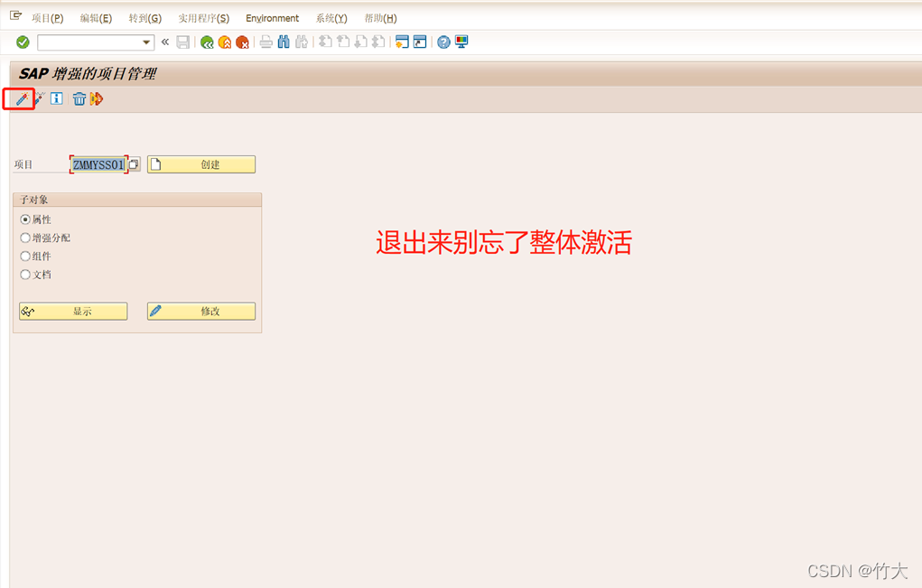This screenshot has height=588, width=922.
Task: Click the Customize Local Layout monitor icon
Action: pyautogui.click(x=461, y=42)
